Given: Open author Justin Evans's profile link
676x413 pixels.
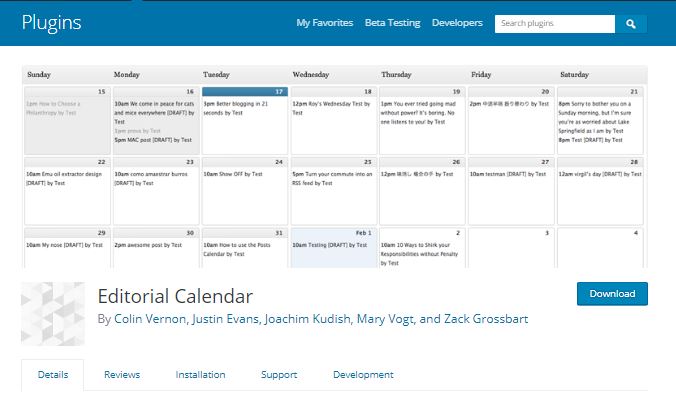Looking at the screenshot, I should (225, 319).
